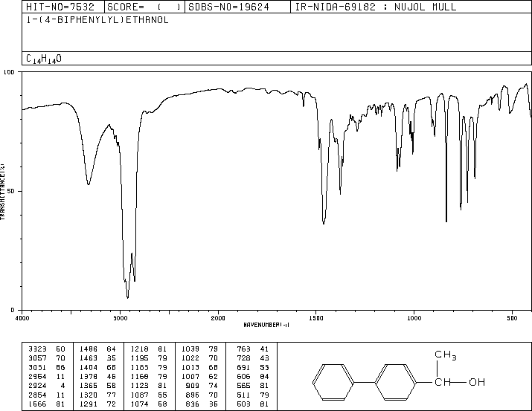Screen dimensions: 532x411
Task: Click peak value 728 in the table
Action: tap(243, 358)
